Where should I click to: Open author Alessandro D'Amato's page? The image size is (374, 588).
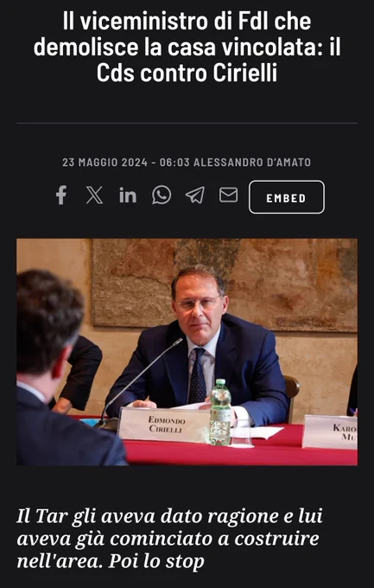tap(252, 163)
